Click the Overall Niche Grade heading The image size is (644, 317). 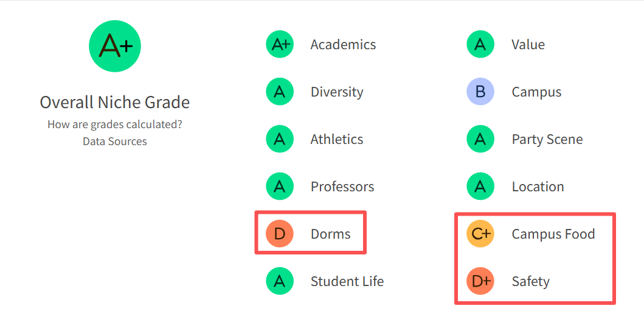click(115, 102)
